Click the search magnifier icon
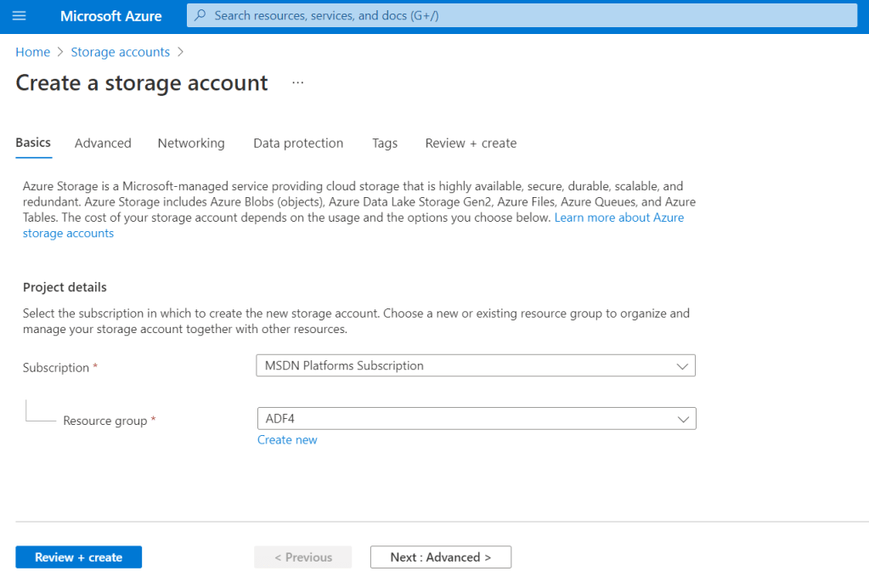This screenshot has width=869, height=588. tap(200, 15)
